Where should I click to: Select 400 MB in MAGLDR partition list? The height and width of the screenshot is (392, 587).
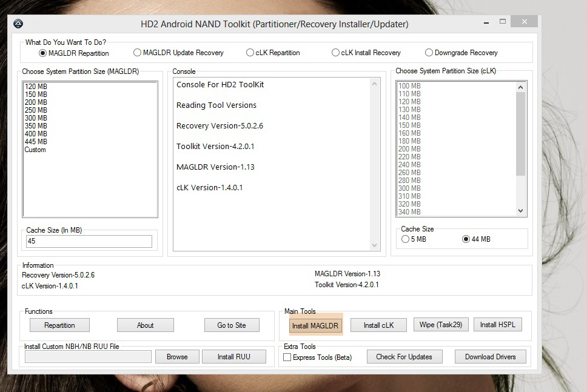click(36, 133)
